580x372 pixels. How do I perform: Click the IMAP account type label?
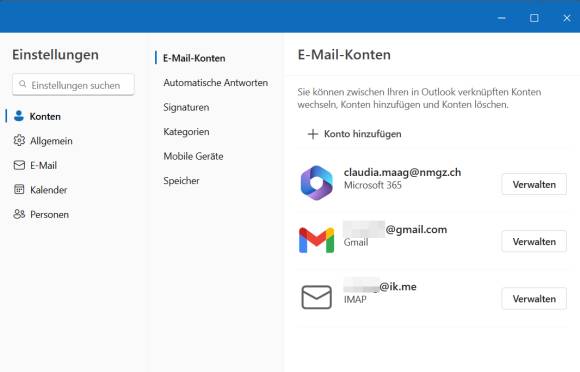355,299
